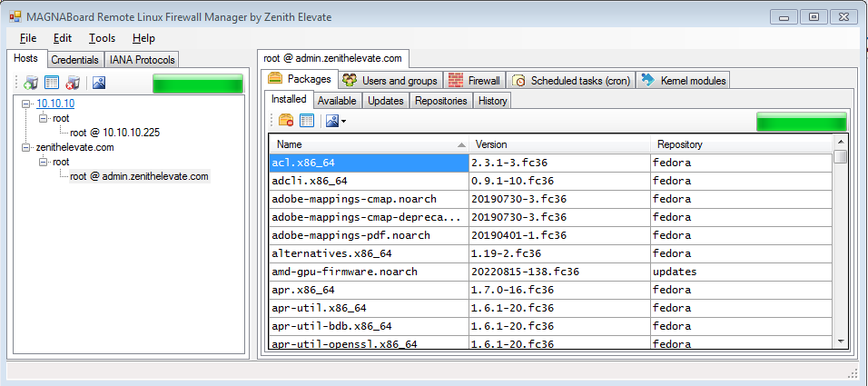Open the Users and groups tab
The image size is (868, 386).
tap(391, 81)
